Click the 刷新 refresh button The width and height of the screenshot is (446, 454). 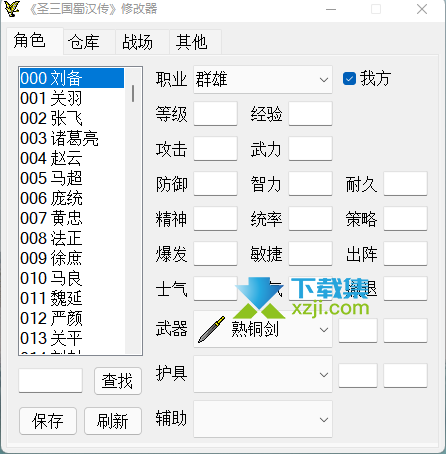pos(113,421)
